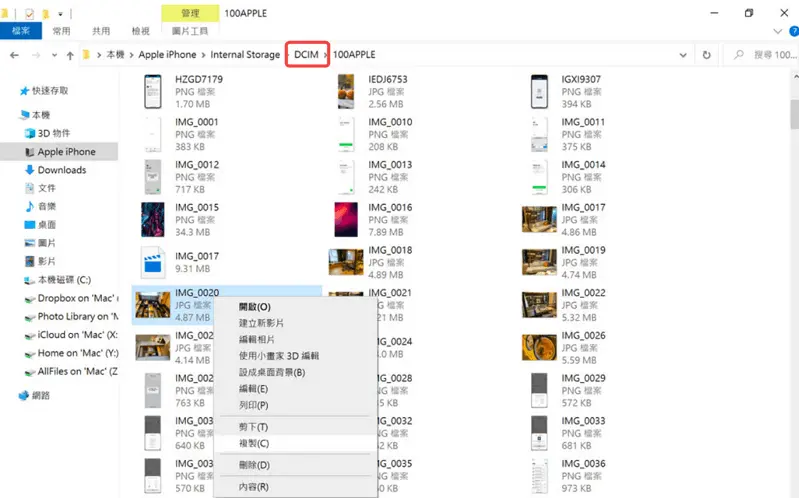The height and width of the screenshot is (498, 799).
Task: Switch to the 常用 ribbon tab
Action: (61, 31)
